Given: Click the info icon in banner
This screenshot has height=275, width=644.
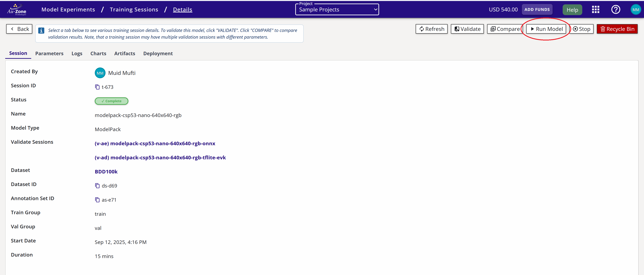Looking at the screenshot, I should point(41,31).
